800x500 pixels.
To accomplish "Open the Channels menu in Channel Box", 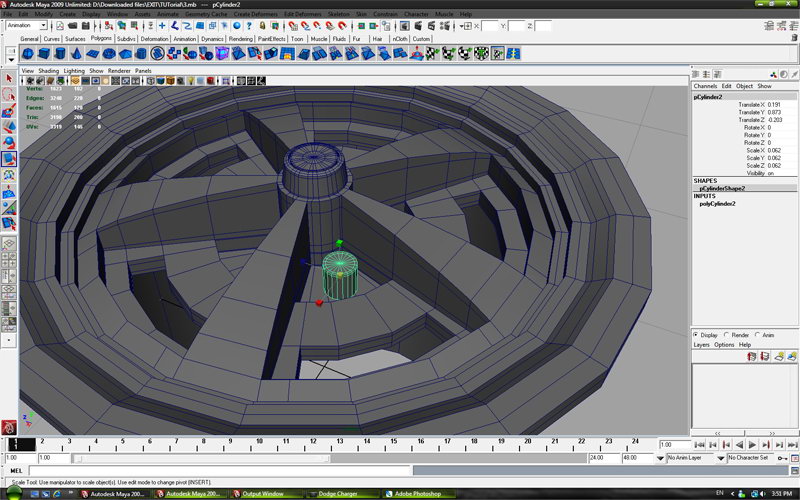I will pyautogui.click(x=706, y=86).
